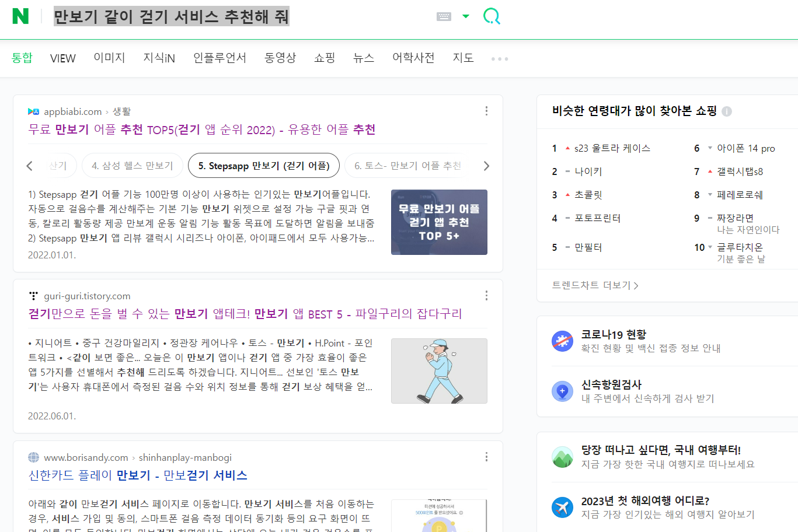Switch to the VIEW tab
The width and height of the screenshot is (798, 532).
coord(63,58)
